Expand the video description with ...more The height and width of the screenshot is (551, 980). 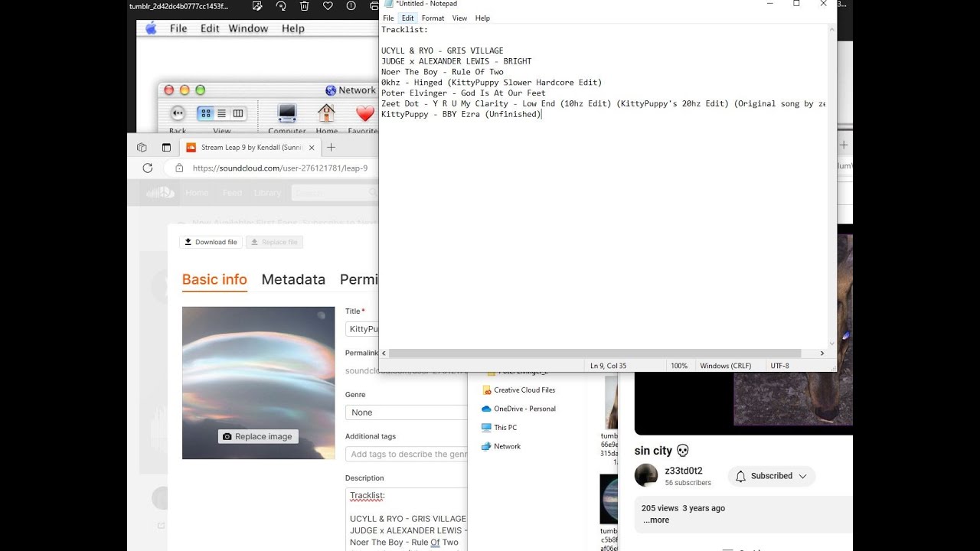pos(656,520)
